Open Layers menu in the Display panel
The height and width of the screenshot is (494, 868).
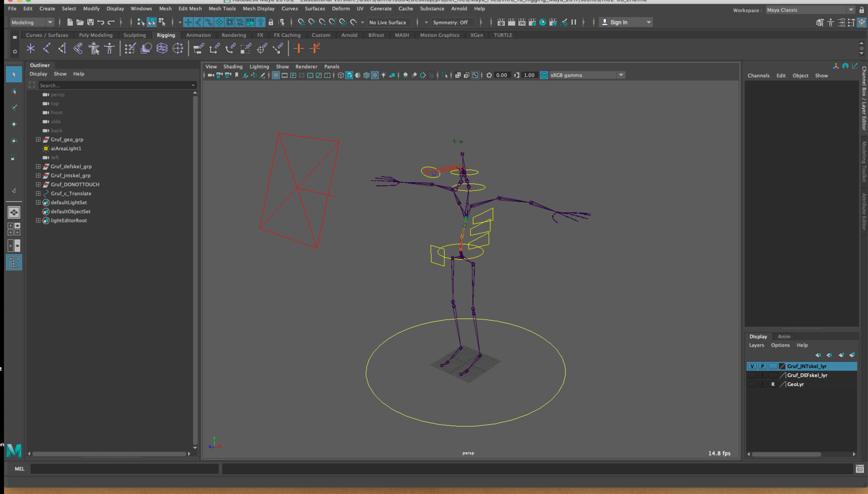756,345
